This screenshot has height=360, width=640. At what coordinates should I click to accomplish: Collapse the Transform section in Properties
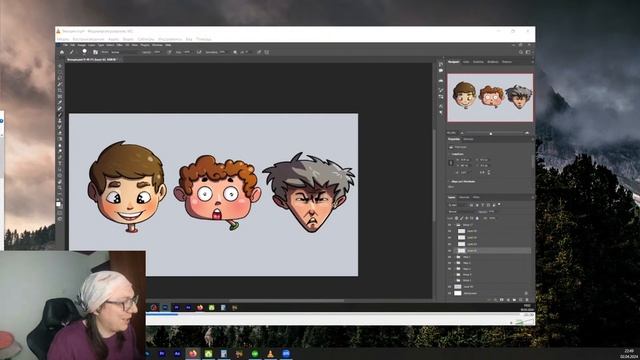[x=450, y=154]
